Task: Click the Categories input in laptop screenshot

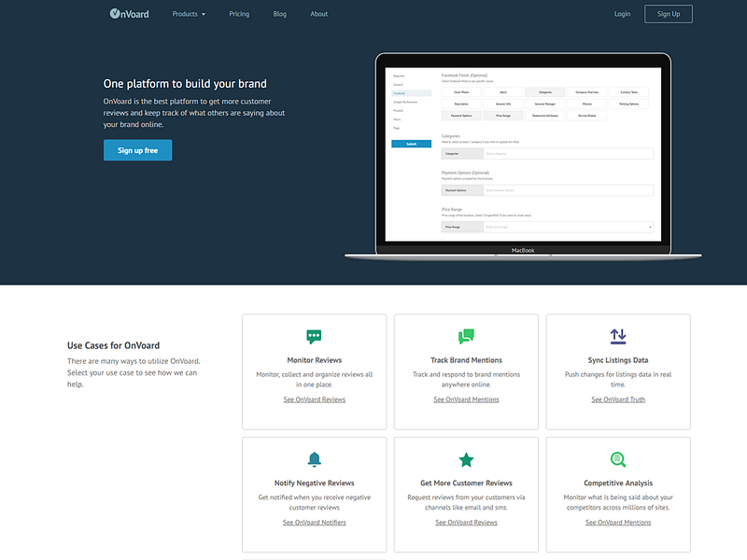Action: [569, 153]
